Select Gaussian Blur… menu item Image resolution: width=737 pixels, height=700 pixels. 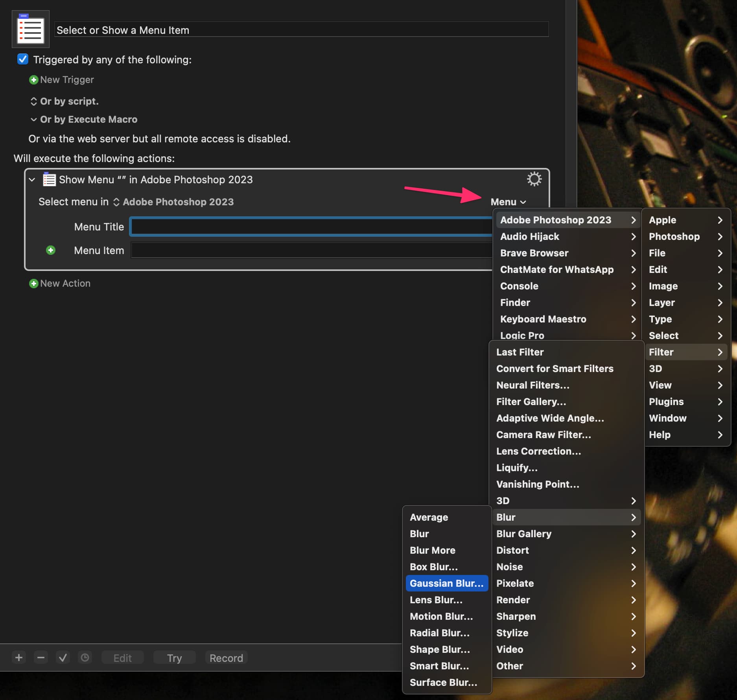(x=447, y=583)
